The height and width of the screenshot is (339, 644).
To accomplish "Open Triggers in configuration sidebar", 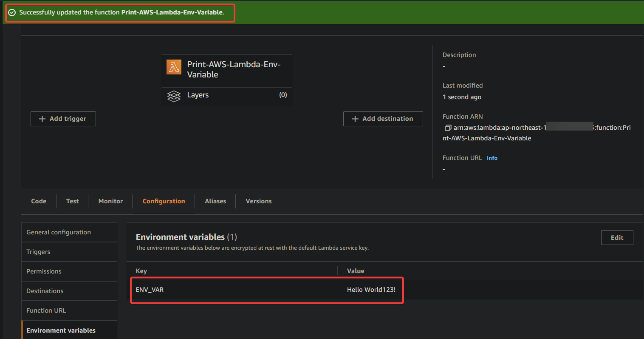I will 69,252.
